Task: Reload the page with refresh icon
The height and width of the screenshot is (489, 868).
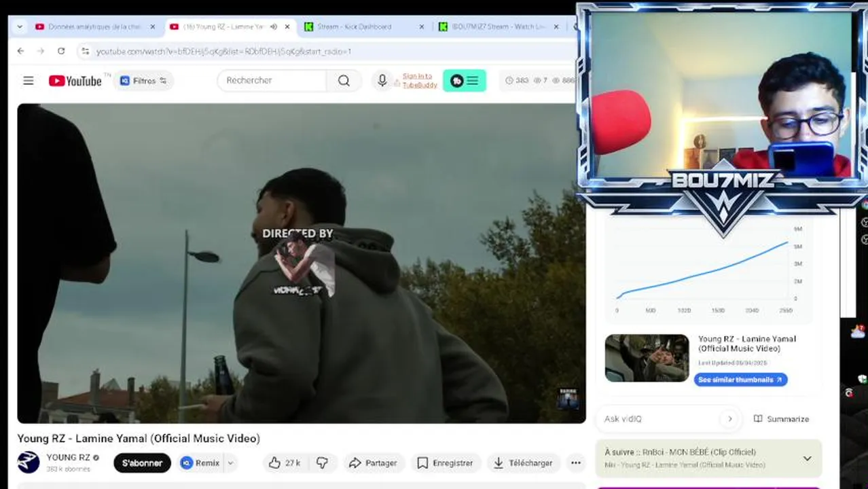Action: [x=61, y=51]
